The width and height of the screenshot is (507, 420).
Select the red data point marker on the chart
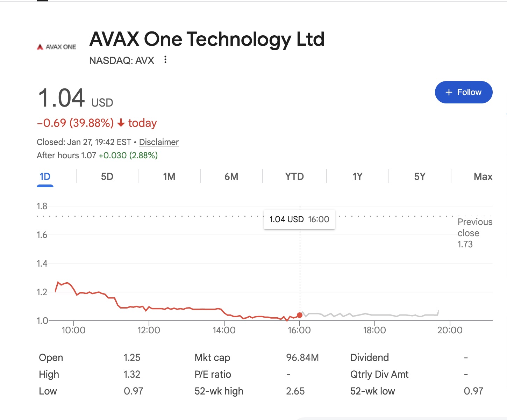coord(300,315)
